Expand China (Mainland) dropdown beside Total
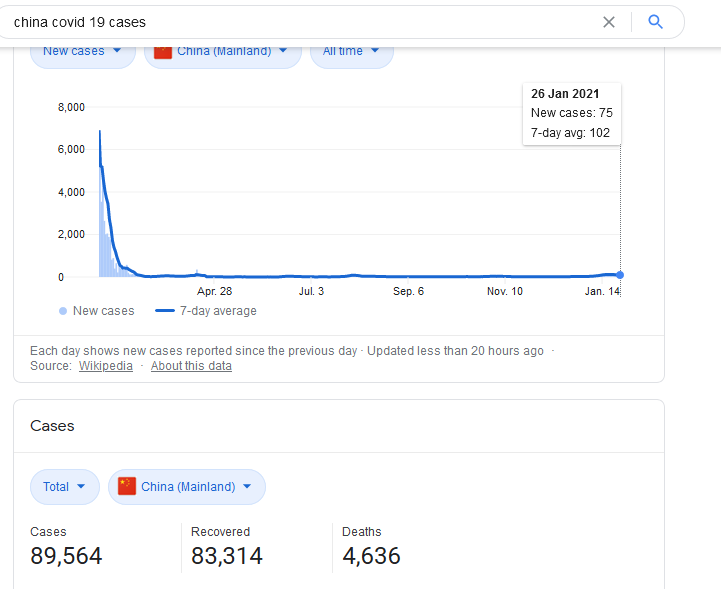The width and height of the screenshot is (721, 589). pyautogui.click(x=187, y=487)
